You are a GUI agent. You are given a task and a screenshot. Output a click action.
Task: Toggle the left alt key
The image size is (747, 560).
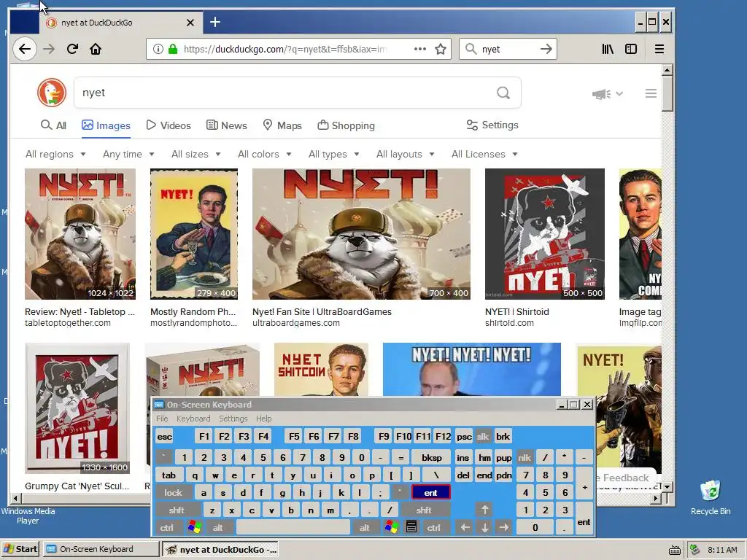[x=217, y=527]
